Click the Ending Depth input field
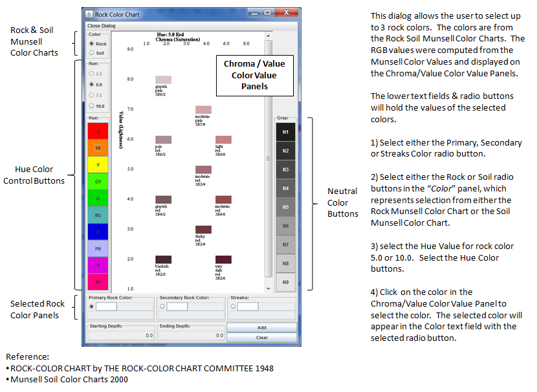The height and width of the screenshot is (392, 537). [x=192, y=336]
